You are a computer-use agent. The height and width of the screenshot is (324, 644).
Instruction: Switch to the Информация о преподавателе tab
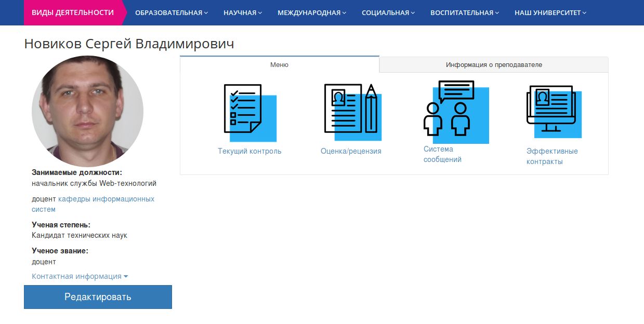[494, 65]
